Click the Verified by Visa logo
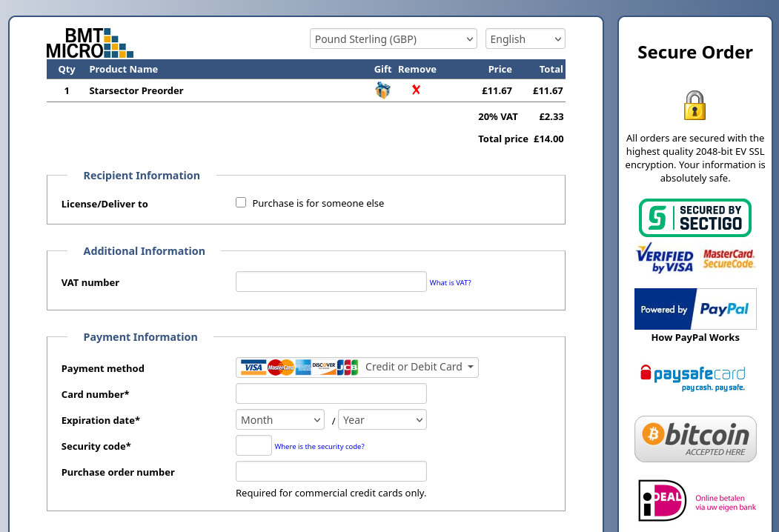The height and width of the screenshot is (532, 779). pyautogui.click(x=665, y=258)
